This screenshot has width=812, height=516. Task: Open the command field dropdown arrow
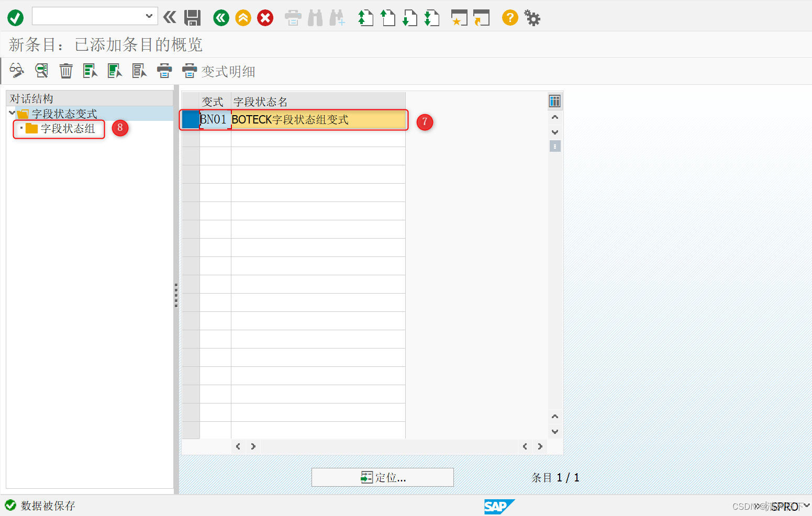(x=149, y=16)
